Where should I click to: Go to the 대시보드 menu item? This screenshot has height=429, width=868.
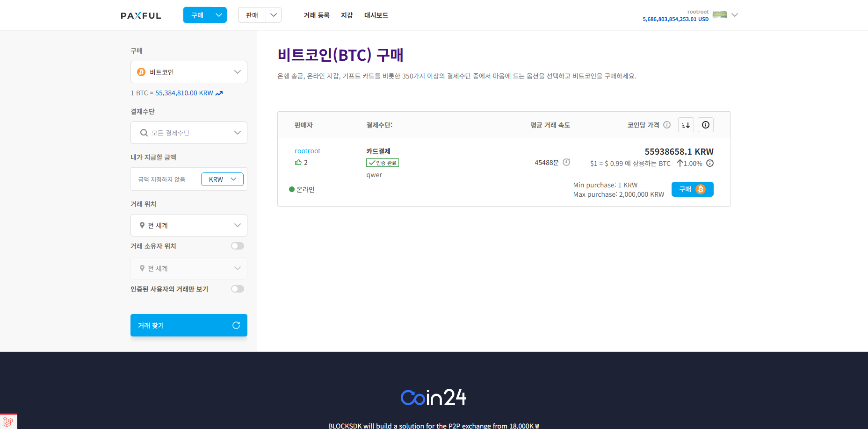376,15
